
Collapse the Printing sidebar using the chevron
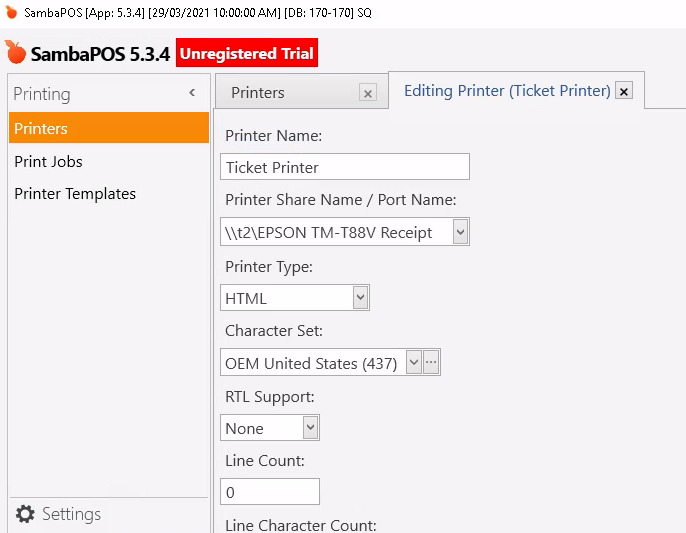pos(192,93)
